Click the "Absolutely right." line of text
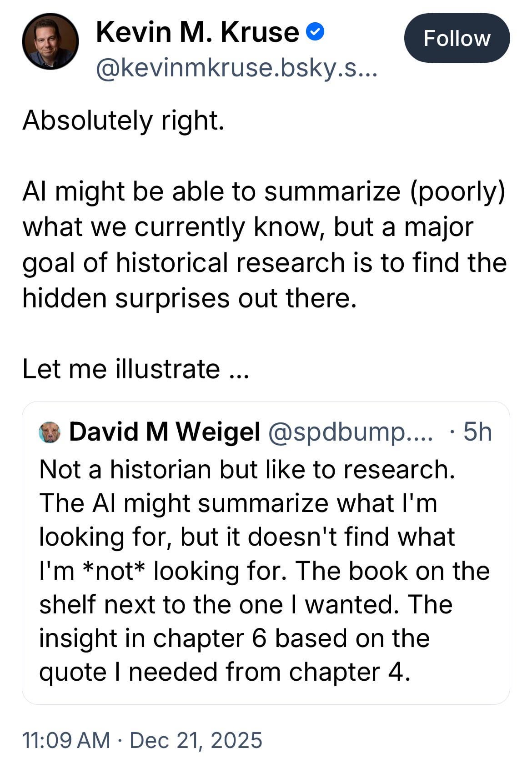The height and width of the screenshot is (763, 532). pyautogui.click(x=124, y=120)
